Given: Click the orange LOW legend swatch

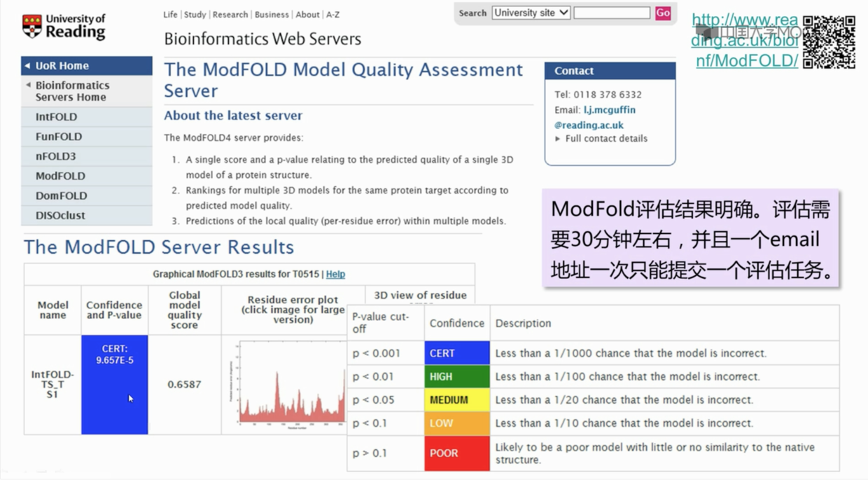Looking at the screenshot, I should pyautogui.click(x=457, y=423).
